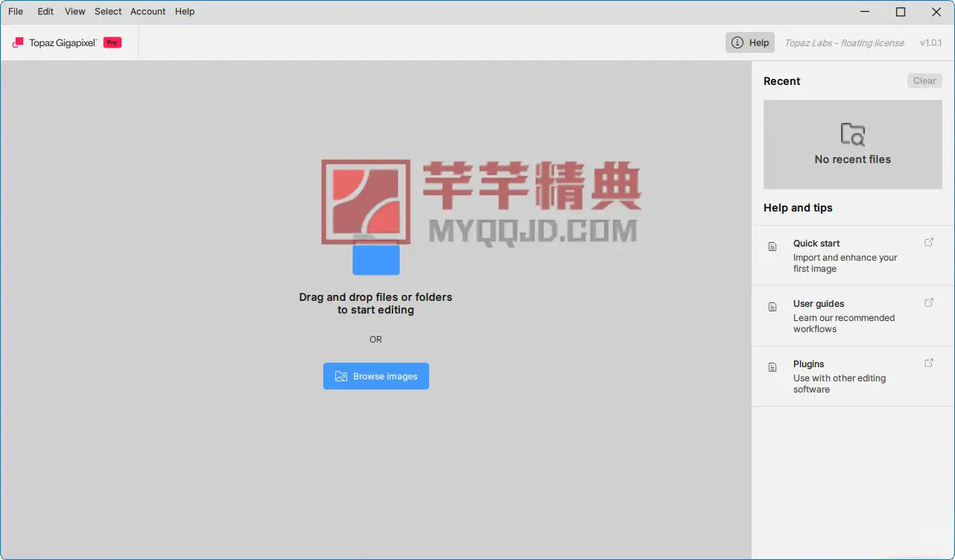
Task: Click Plugins external link icon
Action: click(929, 363)
